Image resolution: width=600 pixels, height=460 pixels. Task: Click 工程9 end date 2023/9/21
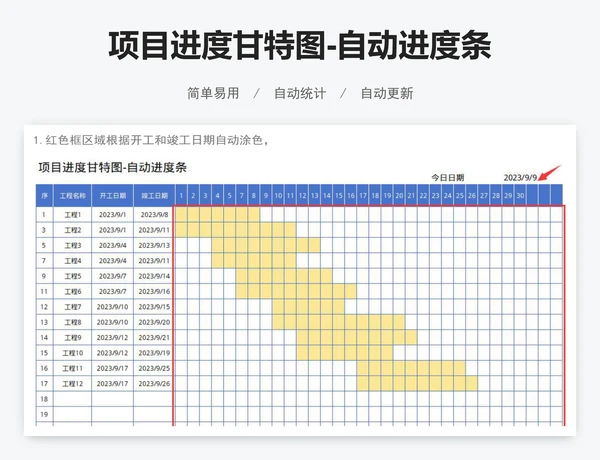pos(154,338)
